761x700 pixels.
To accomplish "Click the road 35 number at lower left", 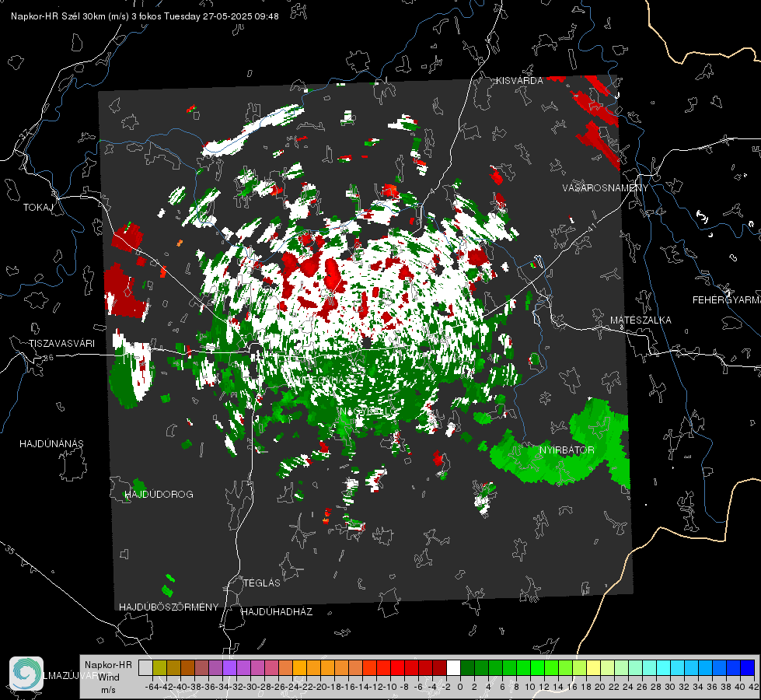I will click(9, 551).
